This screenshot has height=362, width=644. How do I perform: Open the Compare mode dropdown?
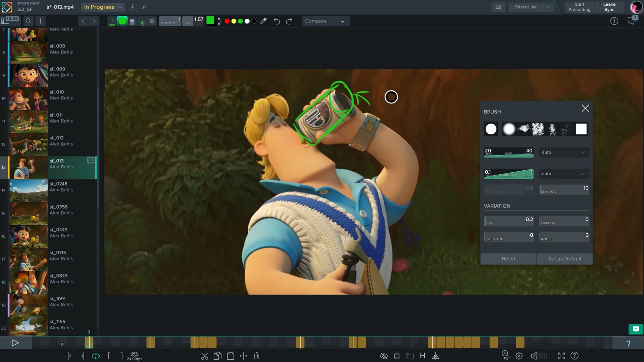click(x=325, y=21)
